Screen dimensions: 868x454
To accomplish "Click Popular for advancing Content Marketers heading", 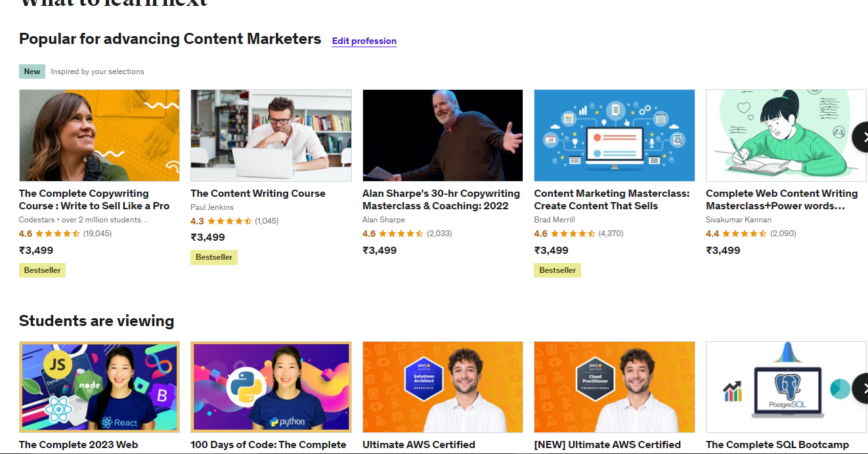I will [x=170, y=39].
